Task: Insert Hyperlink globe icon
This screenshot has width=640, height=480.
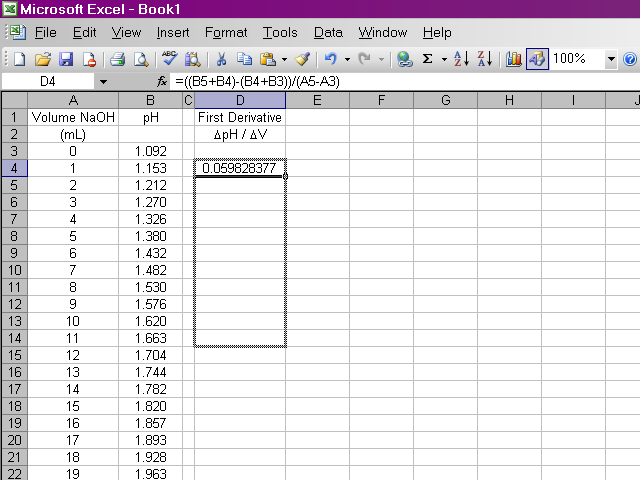Action: [x=404, y=60]
